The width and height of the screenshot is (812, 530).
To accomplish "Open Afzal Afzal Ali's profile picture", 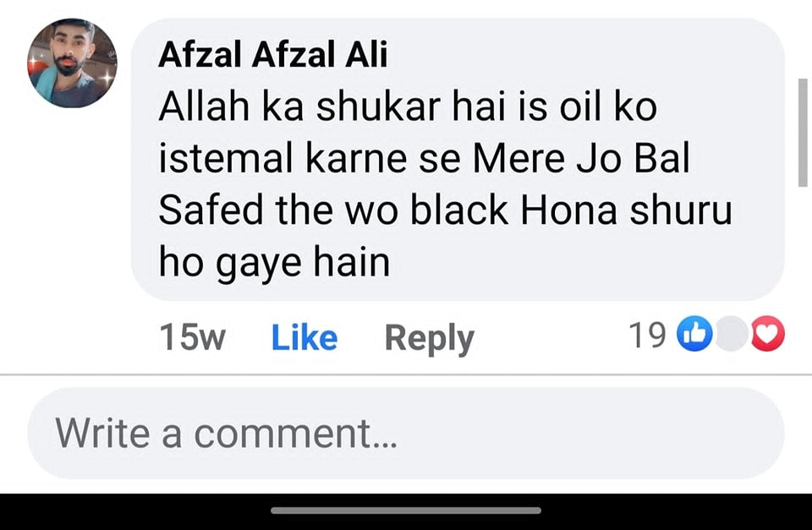I will click(72, 63).
